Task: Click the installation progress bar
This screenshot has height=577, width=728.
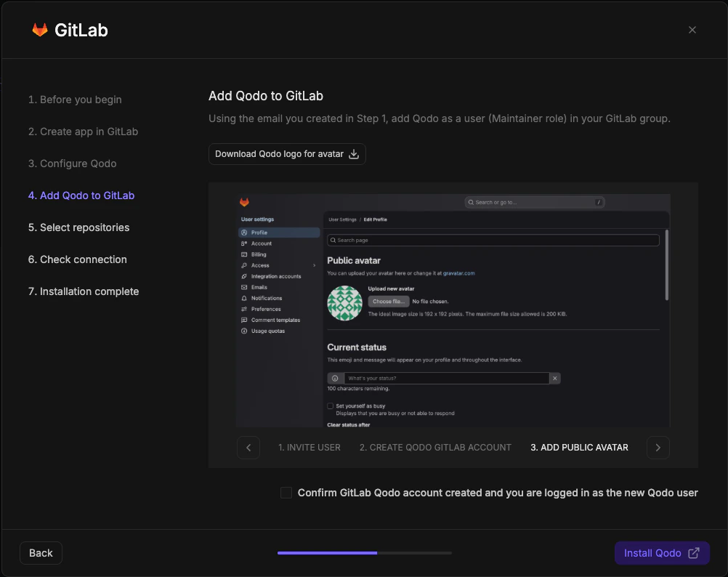Action: pyautogui.click(x=365, y=553)
